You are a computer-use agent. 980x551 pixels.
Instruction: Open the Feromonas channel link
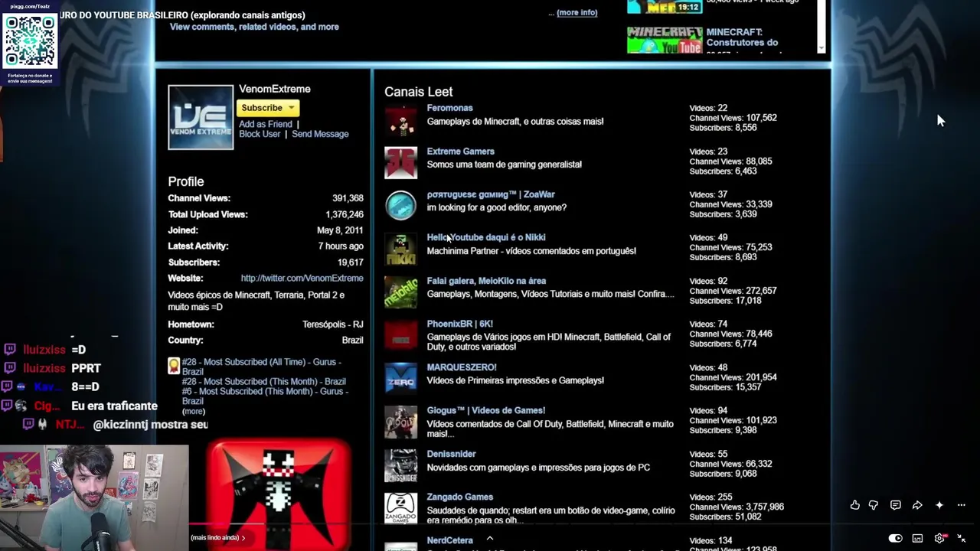click(449, 108)
